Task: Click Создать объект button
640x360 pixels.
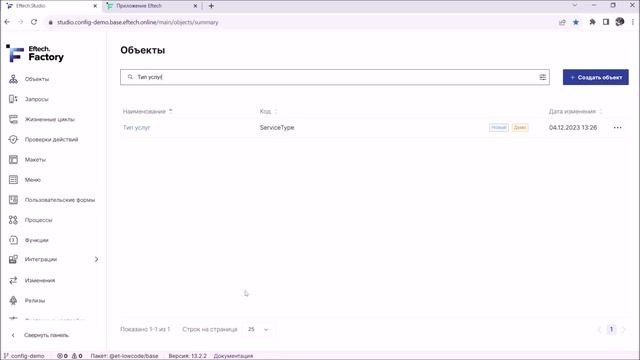Action: [x=596, y=77]
